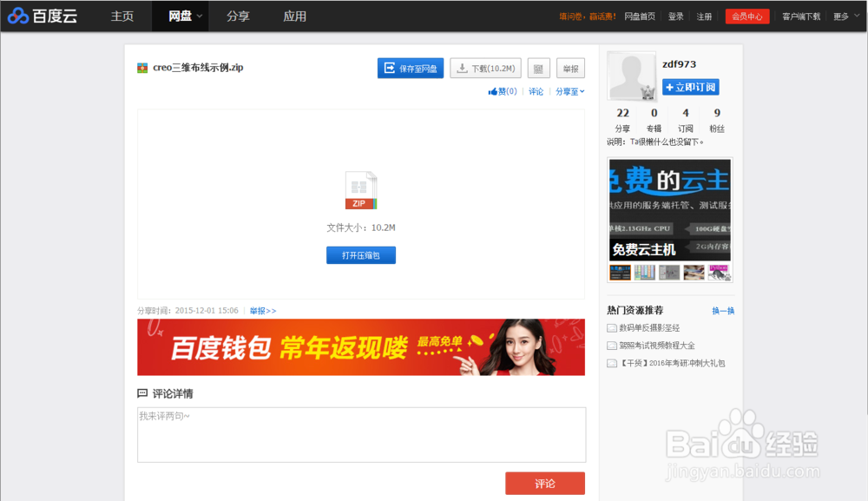868x501 pixels.
Task: Click the 评论详情 comment bubble icon
Action: (x=142, y=393)
